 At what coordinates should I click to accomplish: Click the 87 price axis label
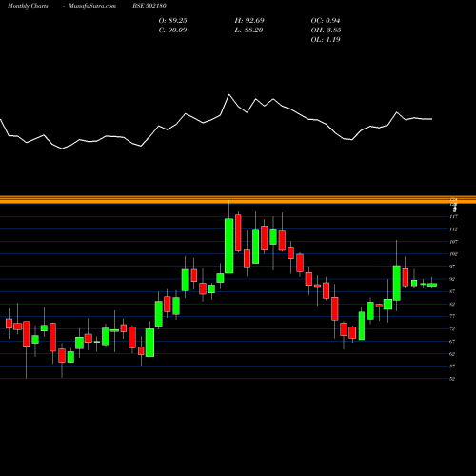click(x=452, y=291)
